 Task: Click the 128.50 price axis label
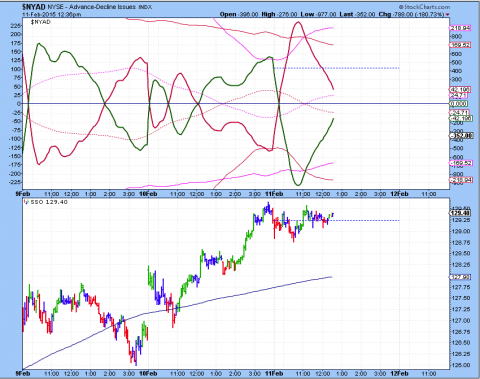click(x=460, y=254)
